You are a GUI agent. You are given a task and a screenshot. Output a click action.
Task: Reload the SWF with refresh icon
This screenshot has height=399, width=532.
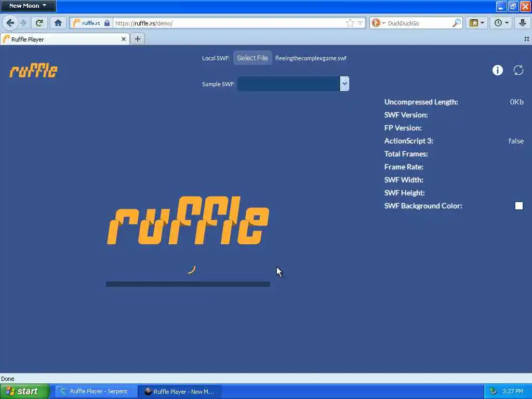coord(518,70)
